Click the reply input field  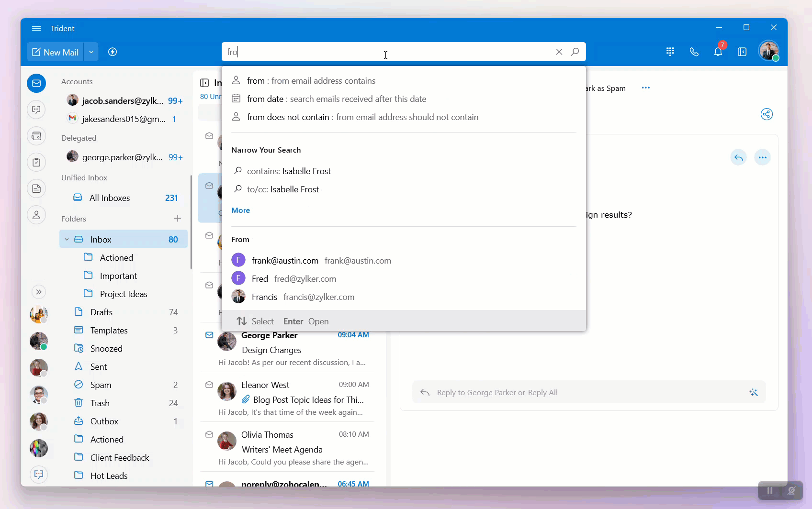[589, 392]
